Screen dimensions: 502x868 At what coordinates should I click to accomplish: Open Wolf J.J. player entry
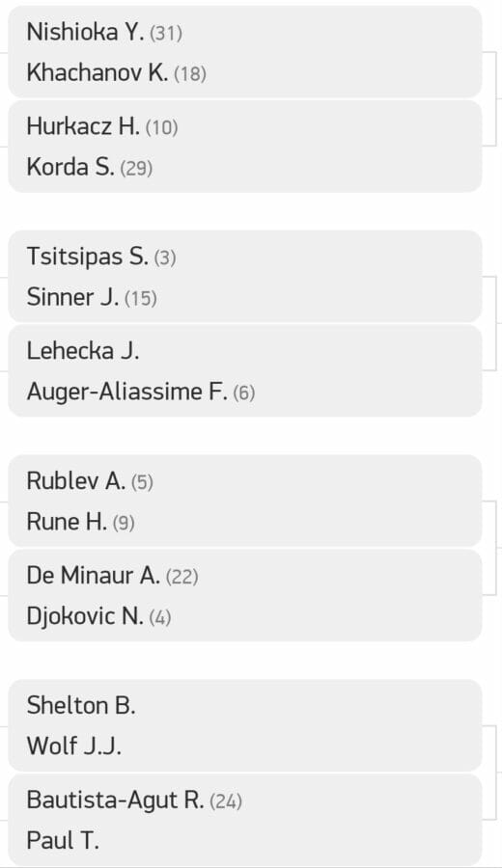pos(73,746)
